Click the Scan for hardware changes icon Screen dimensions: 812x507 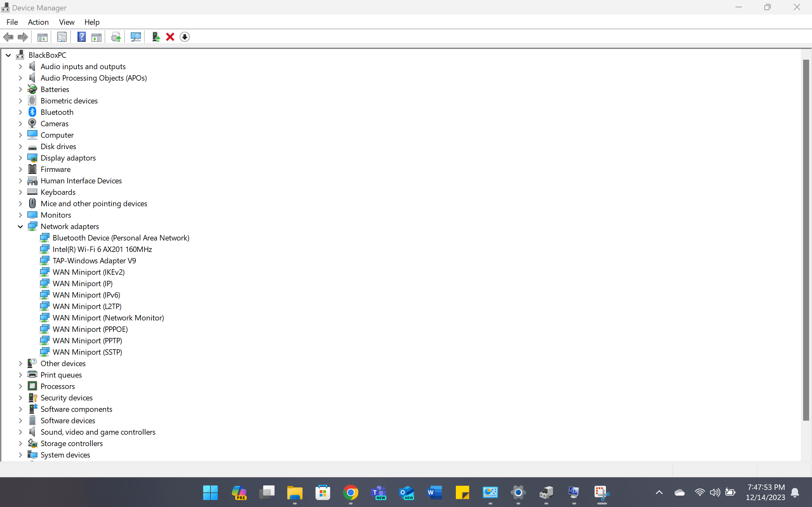pos(136,37)
